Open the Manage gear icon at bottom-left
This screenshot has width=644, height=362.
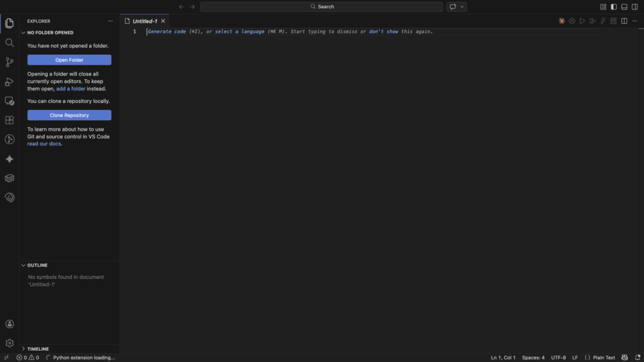pos(9,343)
